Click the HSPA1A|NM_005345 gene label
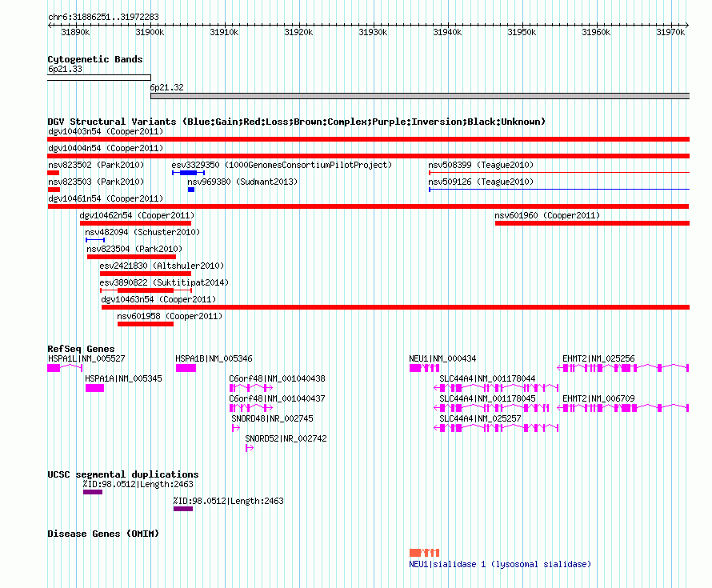This screenshot has height=588, width=712. 123,378
